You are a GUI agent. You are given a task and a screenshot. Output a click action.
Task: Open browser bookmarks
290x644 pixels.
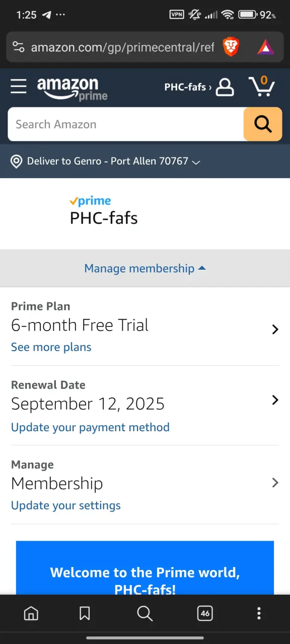85,613
